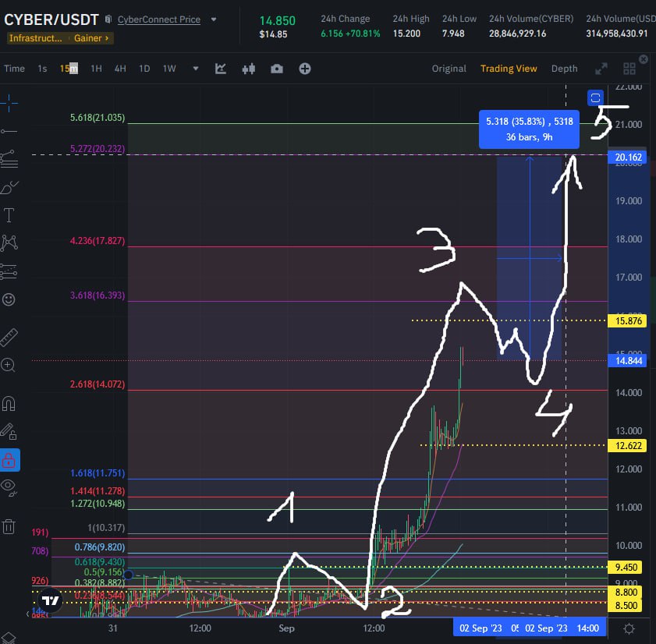This screenshot has width=656, height=644.
Task: Select the 3.618(16.393) Fibonacci level label
Action: coord(98,295)
